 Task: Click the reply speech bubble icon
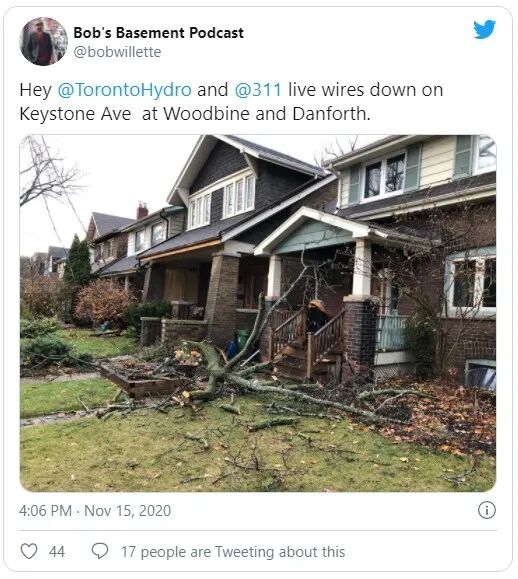[100, 551]
